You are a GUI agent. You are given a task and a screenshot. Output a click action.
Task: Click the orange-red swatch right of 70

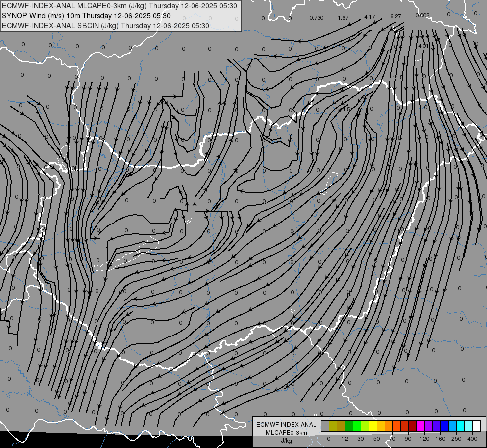pos(397,426)
